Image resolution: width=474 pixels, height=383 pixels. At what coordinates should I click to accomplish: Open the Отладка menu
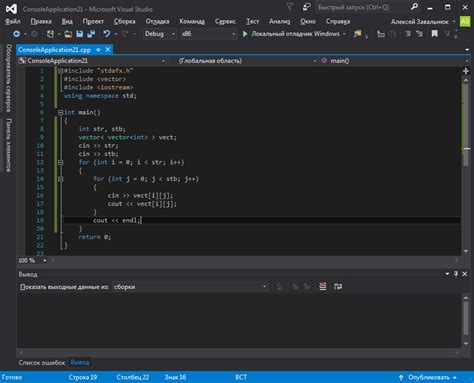click(x=157, y=21)
